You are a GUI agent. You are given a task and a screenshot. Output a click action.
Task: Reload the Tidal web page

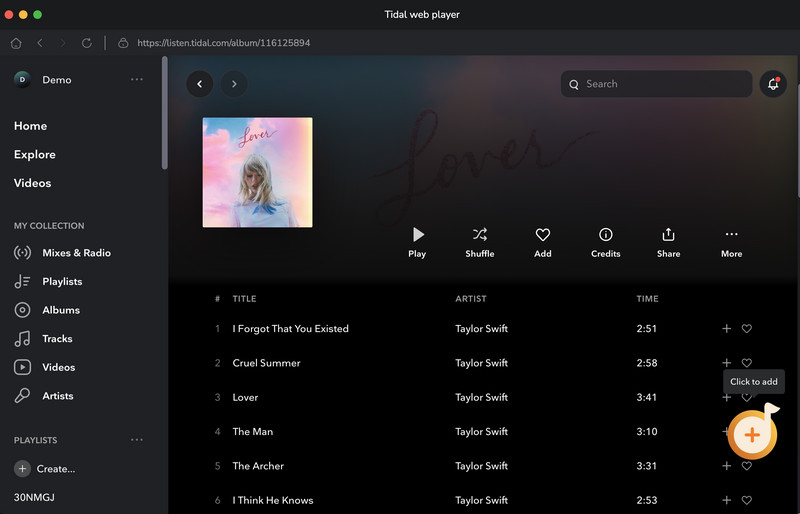(87, 43)
